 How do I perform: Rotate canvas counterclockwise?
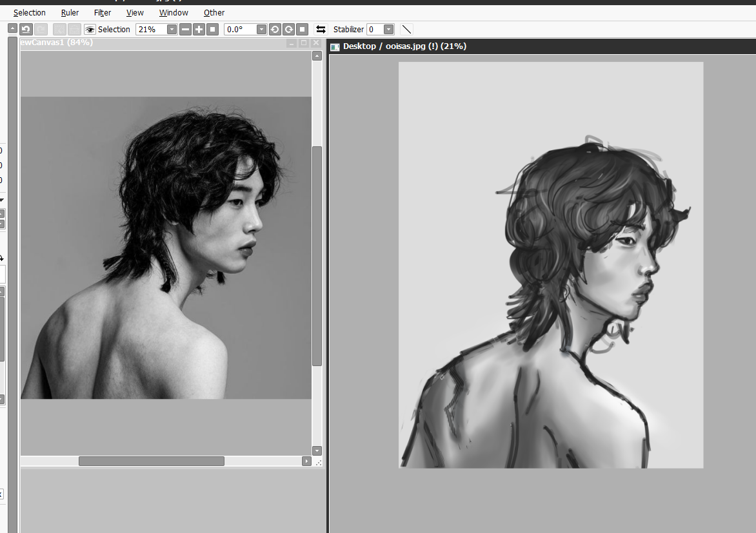pyautogui.click(x=275, y=29)
